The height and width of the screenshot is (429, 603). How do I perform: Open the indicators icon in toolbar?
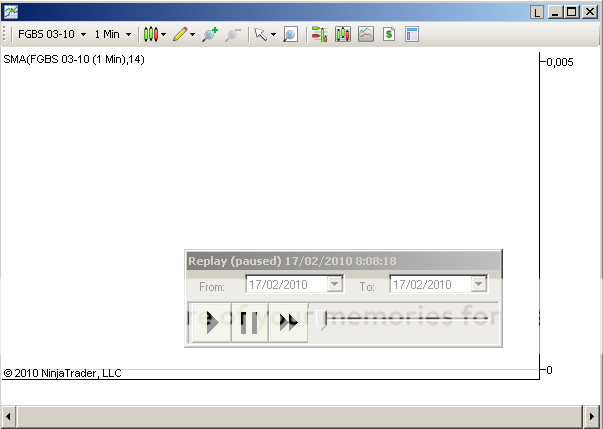(x=343, y=34)
